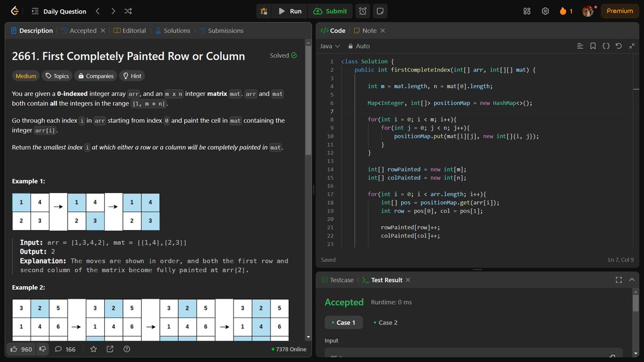This screenshot has height=362, width=644.
Task: Select the Test Result tab
Action: [x=382, y=280]
